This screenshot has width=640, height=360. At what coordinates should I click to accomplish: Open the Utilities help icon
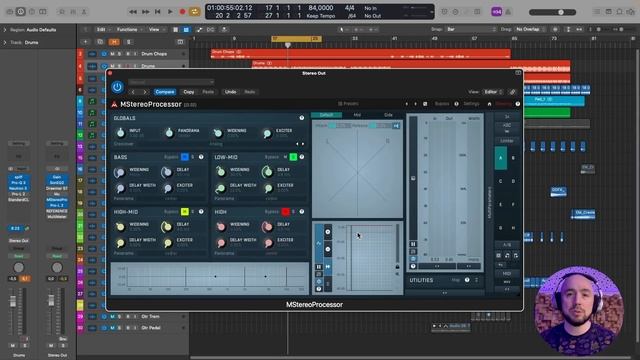tap(467, 280)
